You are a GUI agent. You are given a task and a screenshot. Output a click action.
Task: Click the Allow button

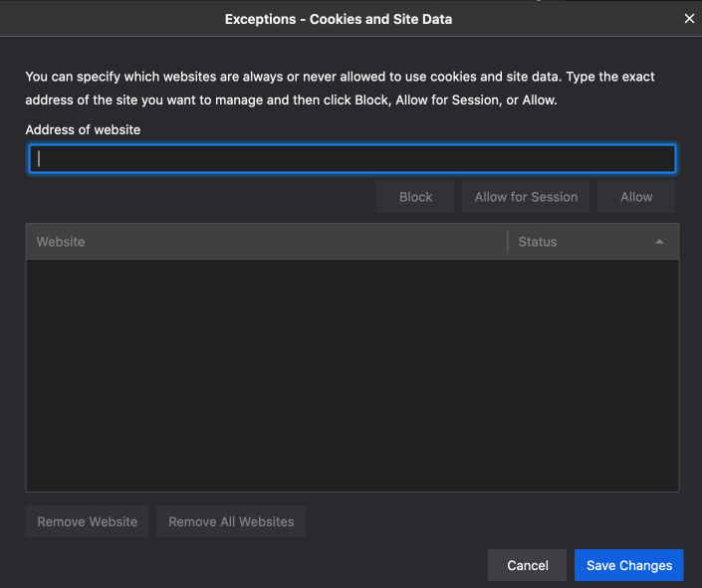[635, 197]
